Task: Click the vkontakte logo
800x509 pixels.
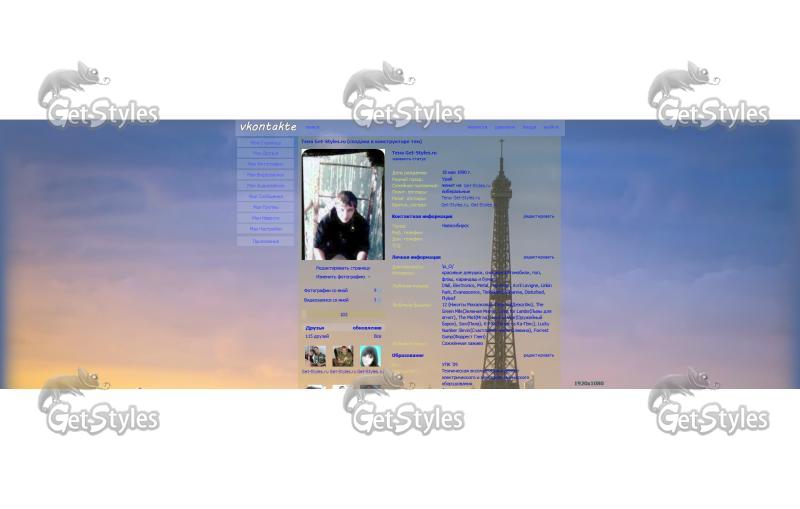Action: click(268, 126)
